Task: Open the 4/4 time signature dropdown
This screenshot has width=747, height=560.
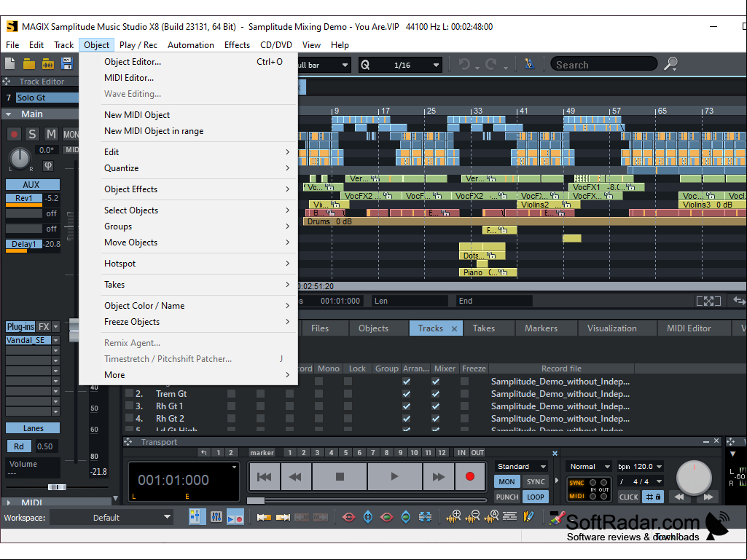Action: pyautogui.click(x=639, y=481)
